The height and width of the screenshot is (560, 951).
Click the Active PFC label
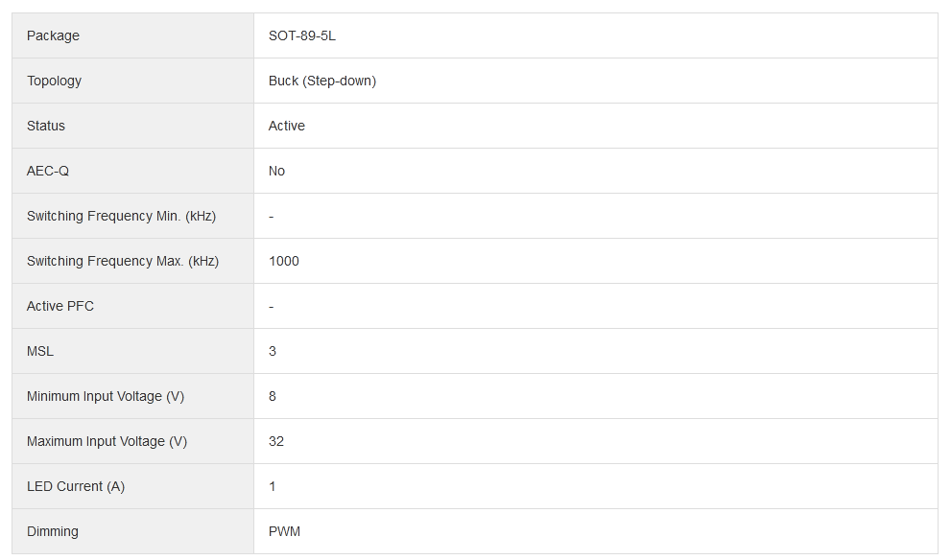[x=60, y=307]
